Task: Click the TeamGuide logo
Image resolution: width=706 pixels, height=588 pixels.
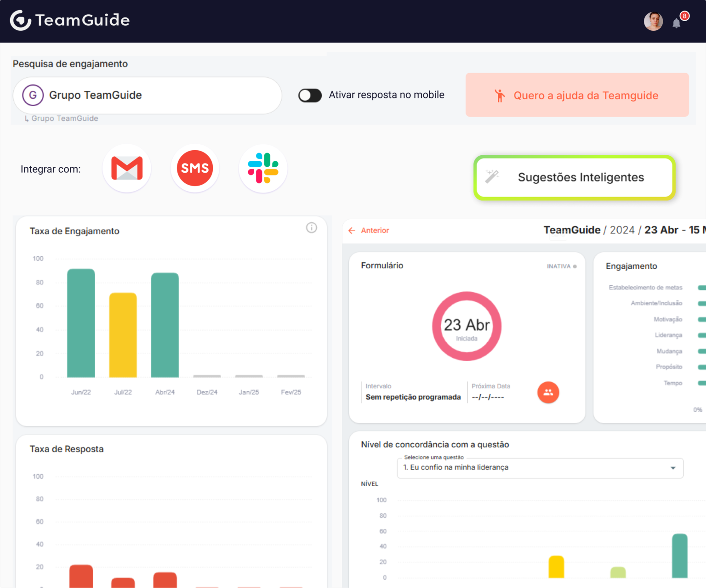Action: (70, 20)
